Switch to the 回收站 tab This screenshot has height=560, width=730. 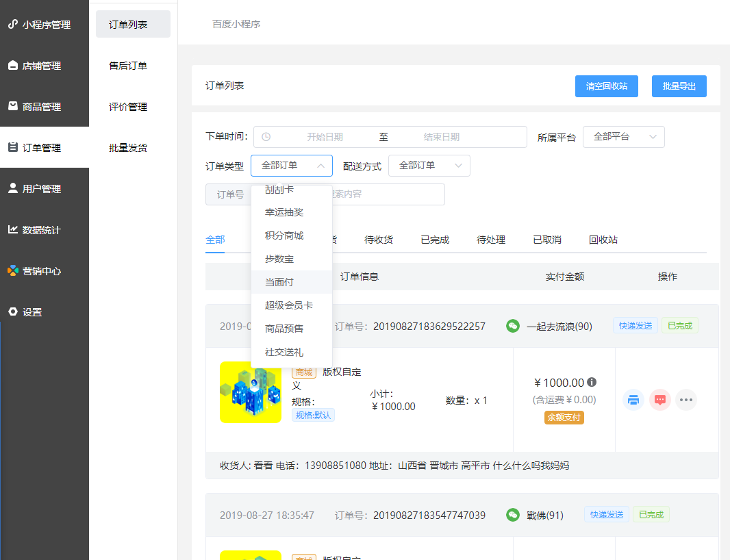pos(603,240)
